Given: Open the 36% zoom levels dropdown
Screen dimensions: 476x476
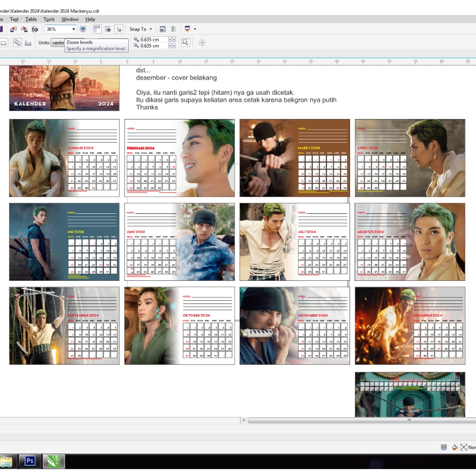Looking at the screenshot, I should pos(73,29).
